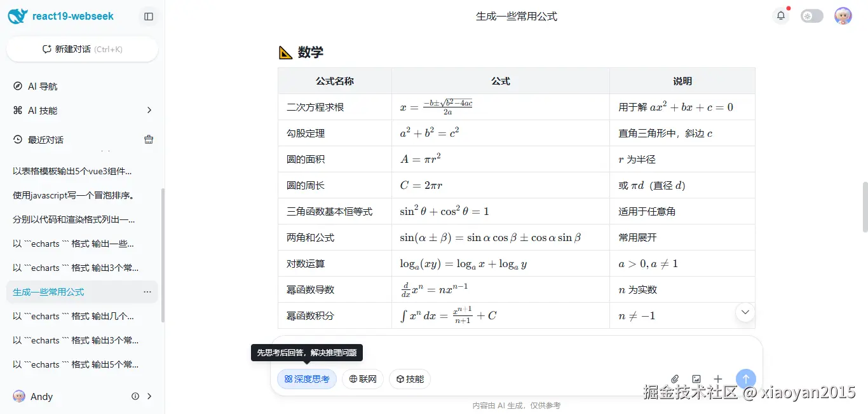
Task: Collapse the sidebar panel icon
Action: pos(149,17)
